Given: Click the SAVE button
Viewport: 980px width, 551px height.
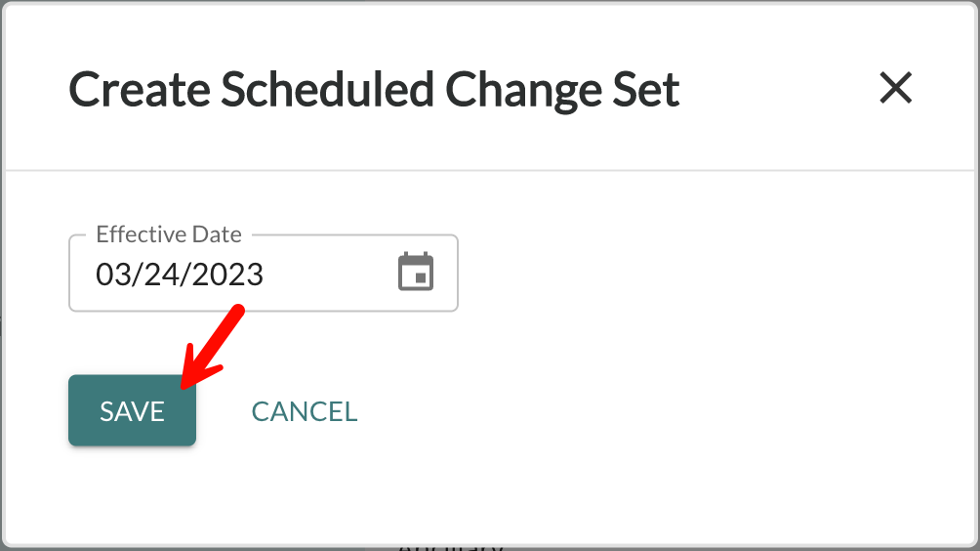Looking at the screenshot, I should [132, 410].
